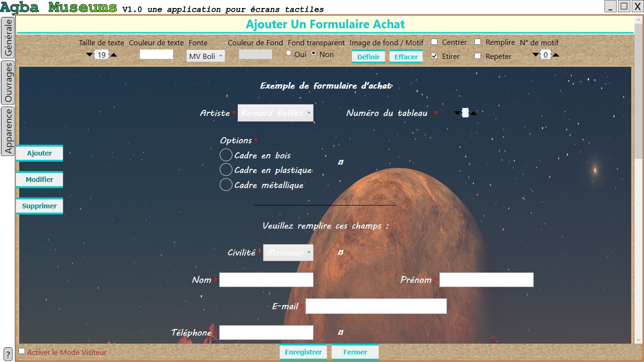The image size is (644, 362).
Task: Switch to the Ouvrages tab
Action: [8, 82]
